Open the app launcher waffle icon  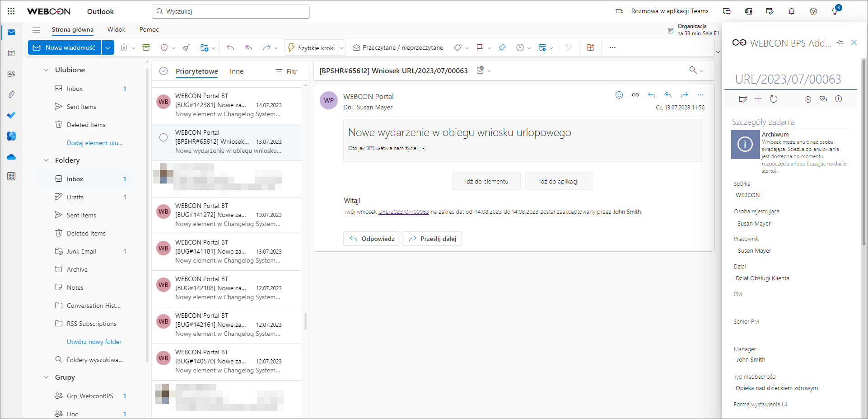point(11,11)
